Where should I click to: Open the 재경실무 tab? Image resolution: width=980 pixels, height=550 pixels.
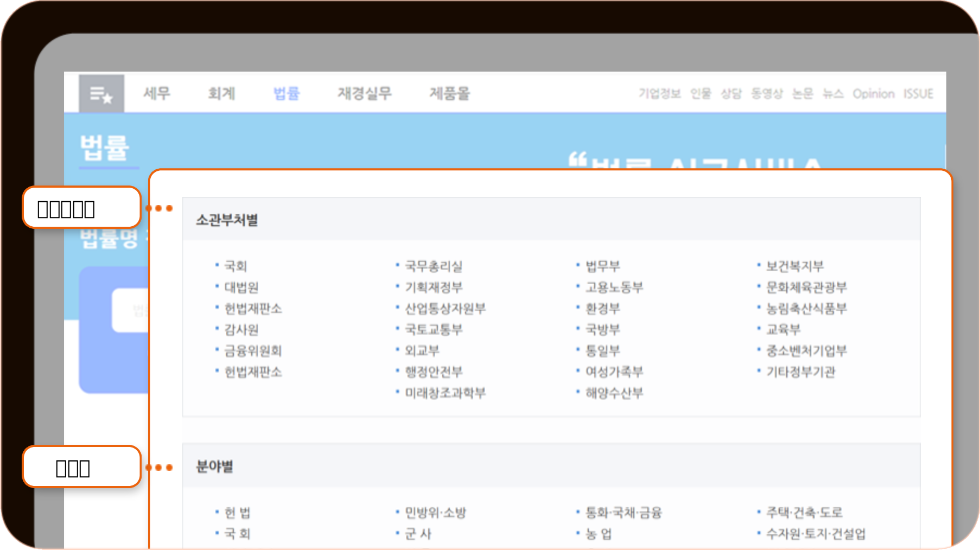[364, 93]
